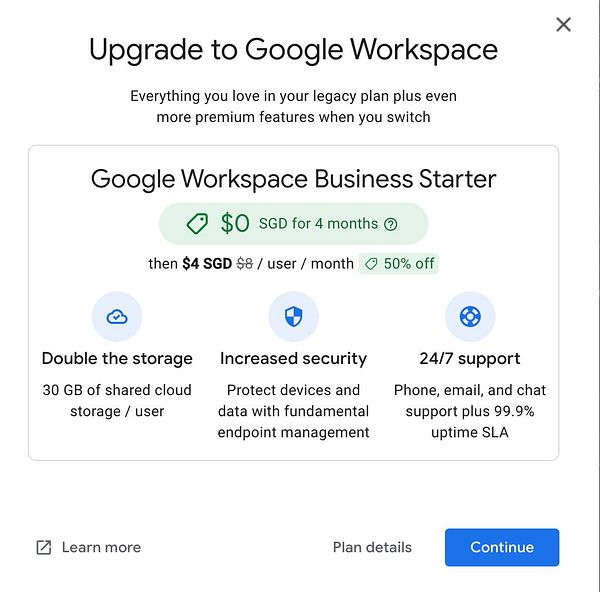600x592 pixels.
Task: Click the security shield icon
Action: click(x=293, y=316)
